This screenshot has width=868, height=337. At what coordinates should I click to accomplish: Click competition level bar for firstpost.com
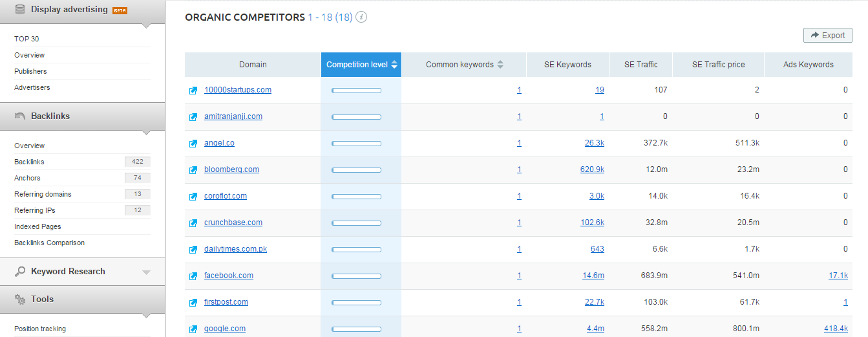click(356, 303)
